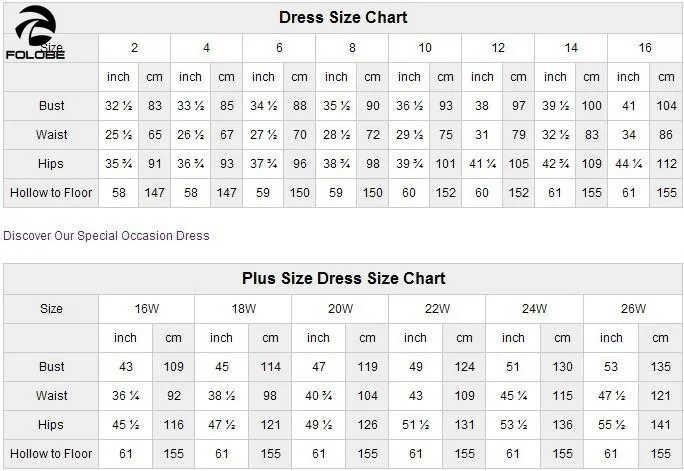Click the 16W plus size column header

tap(147, 309)
